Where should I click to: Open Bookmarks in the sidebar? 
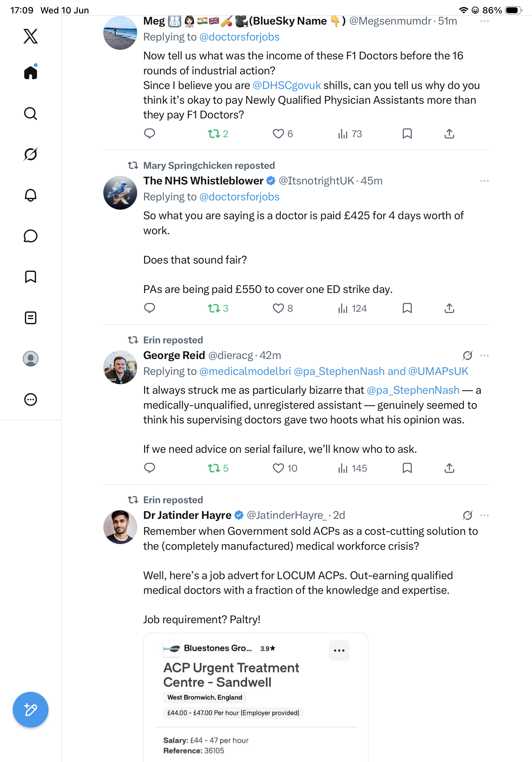click(x=31, y=277)
